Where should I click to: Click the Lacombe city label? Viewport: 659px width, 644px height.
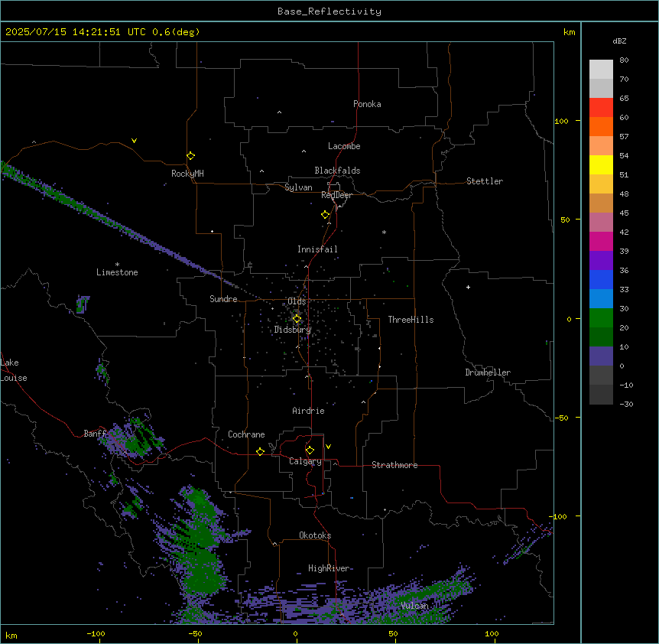click(344, 146)
